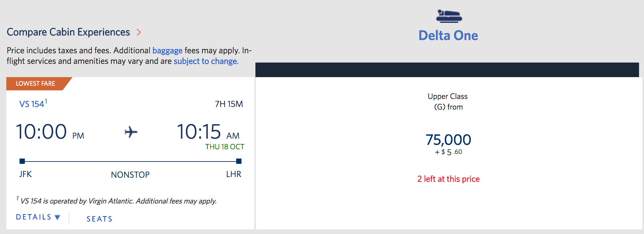Click the subject to change link

(205, 61)
